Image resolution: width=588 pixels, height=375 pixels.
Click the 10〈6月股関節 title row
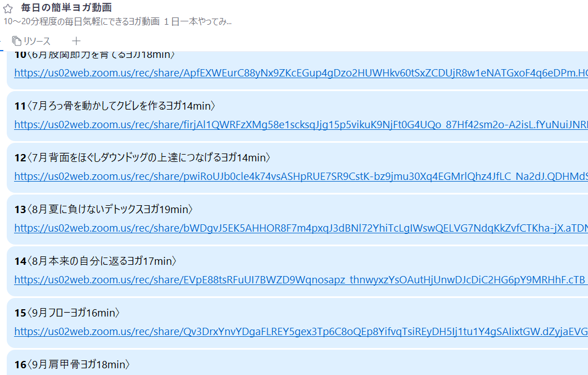[x=94, y=55]
